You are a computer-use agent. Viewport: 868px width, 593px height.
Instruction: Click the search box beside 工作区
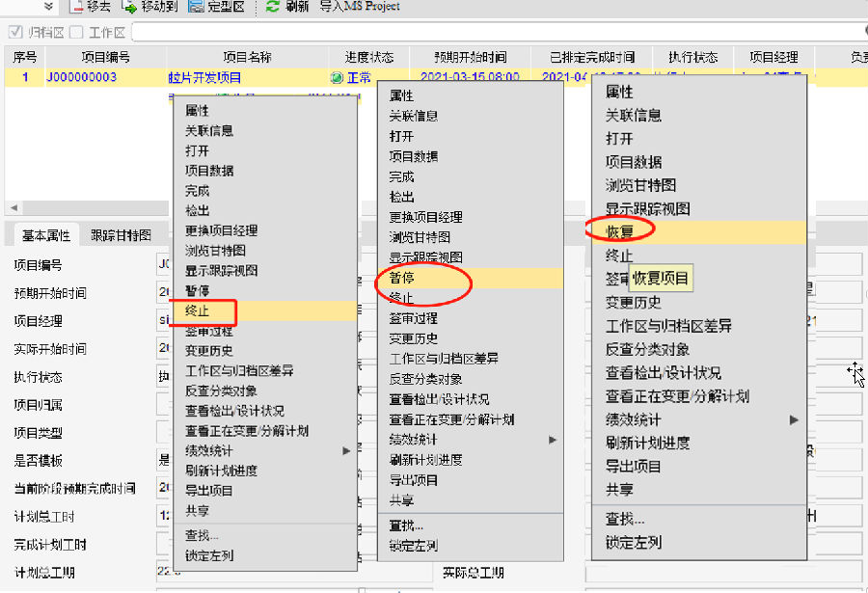pyautogui.click(x=499, y=32)
